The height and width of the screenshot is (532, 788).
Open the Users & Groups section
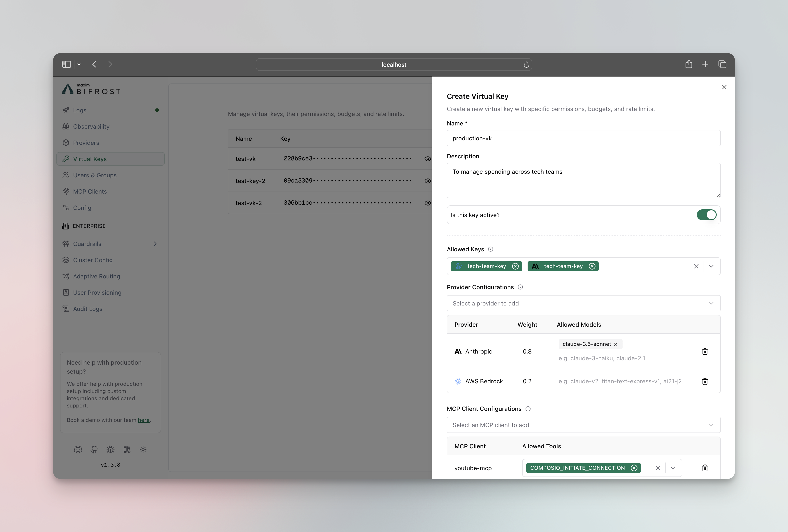pyautogui.click(x=95, y=175)
